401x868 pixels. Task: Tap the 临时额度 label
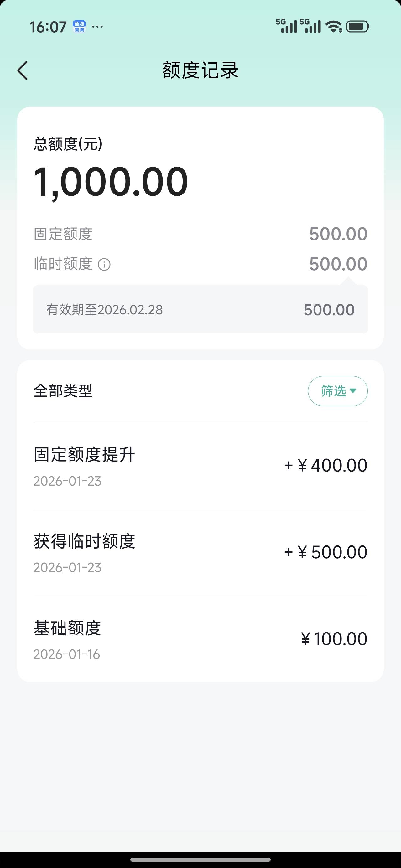click(x=63, y=264)
